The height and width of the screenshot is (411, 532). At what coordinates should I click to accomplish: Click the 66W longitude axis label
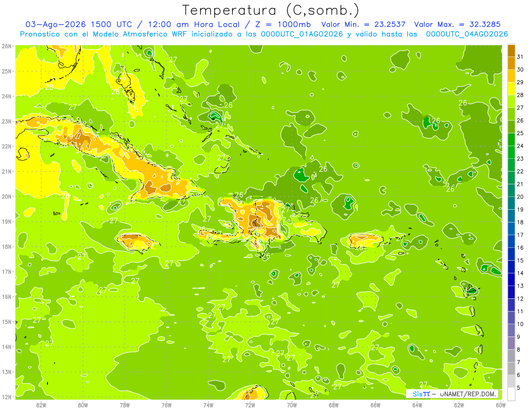click(x=375, y=405)
